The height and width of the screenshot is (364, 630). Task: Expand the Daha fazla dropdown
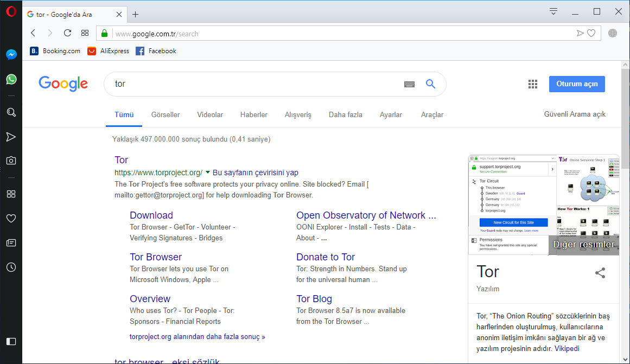345,114
